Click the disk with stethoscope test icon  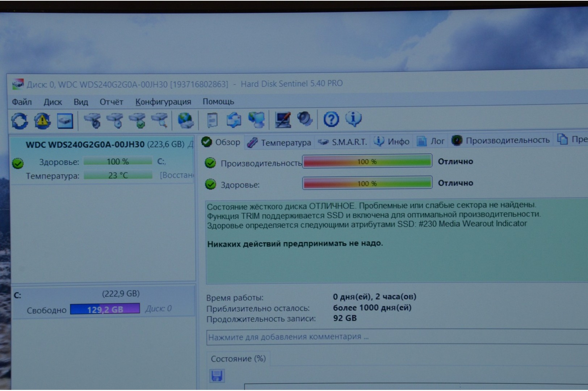click(93, 121)
